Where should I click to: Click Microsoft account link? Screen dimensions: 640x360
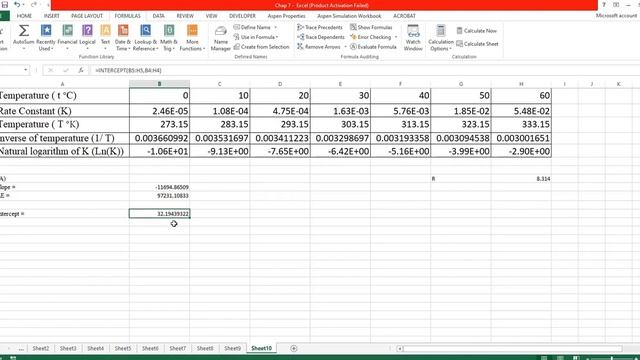[616, 16]
